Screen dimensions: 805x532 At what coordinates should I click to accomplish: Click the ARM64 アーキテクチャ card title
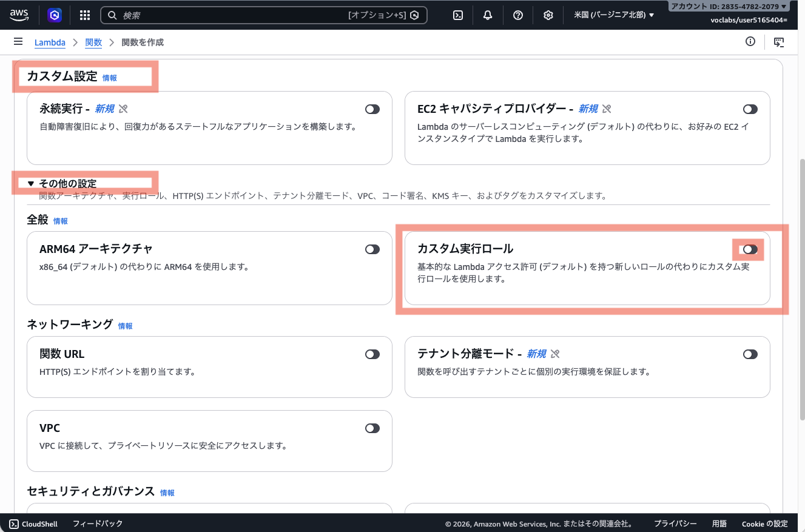click(96, 249)
